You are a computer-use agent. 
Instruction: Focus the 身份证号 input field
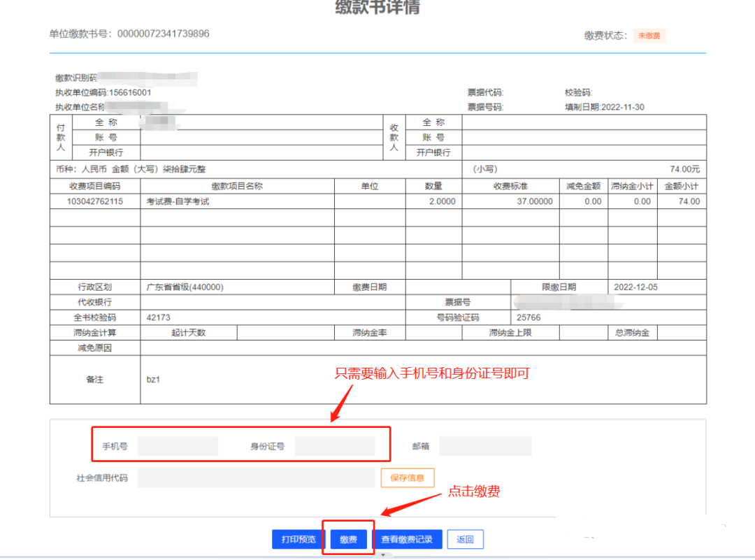[334, 446]
